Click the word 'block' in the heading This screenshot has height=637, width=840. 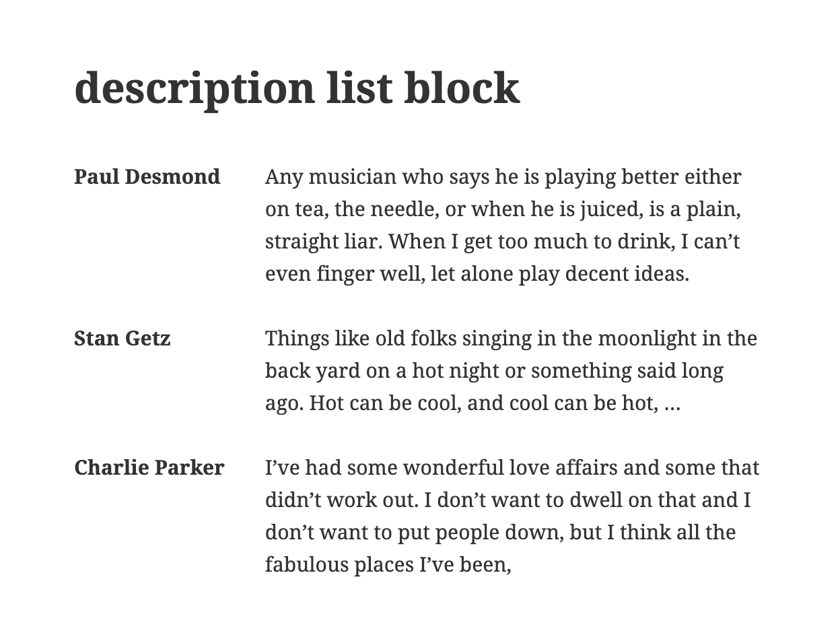(462, 88)
